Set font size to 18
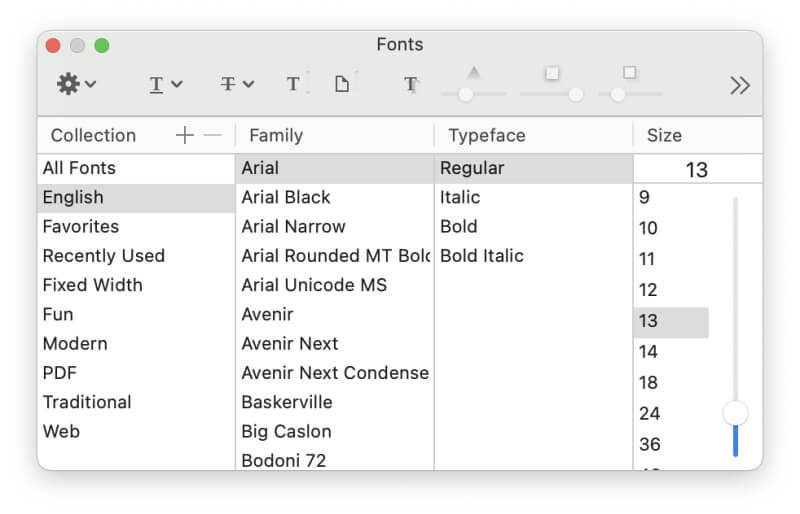Screen dimensions: 800x514 (x=671, y=383)
